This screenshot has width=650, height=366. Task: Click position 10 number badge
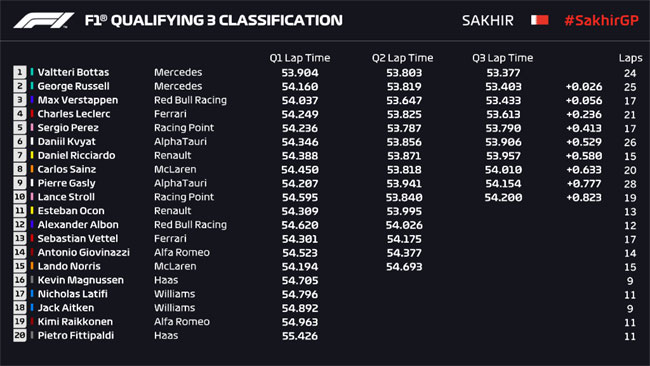click(x=19, y=197)
